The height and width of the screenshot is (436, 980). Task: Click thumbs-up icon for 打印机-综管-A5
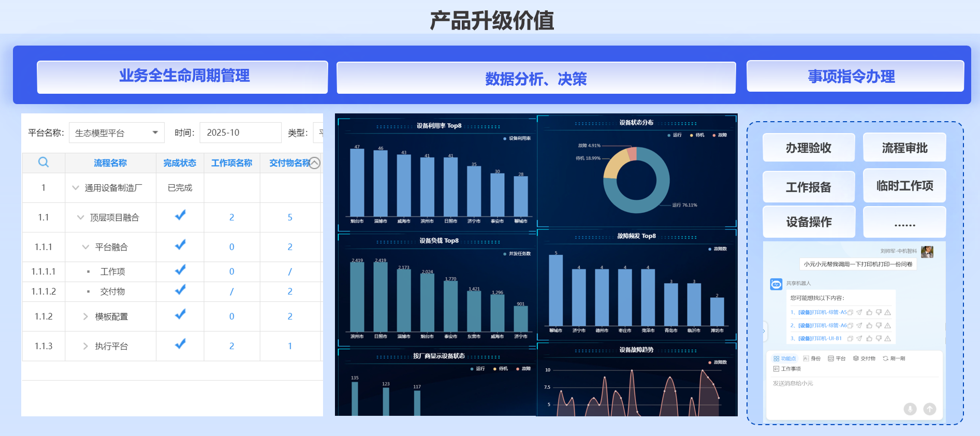(x=869, y=312)
